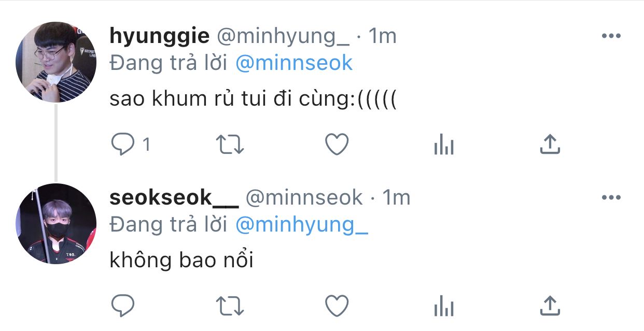This screenshot has width=644, height=331.
Task: Open the @minnseok mention link
Action: coord(294,63)
